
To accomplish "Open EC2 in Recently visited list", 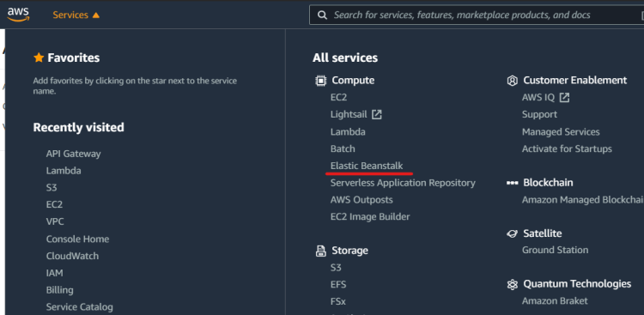I will point(54,204).
